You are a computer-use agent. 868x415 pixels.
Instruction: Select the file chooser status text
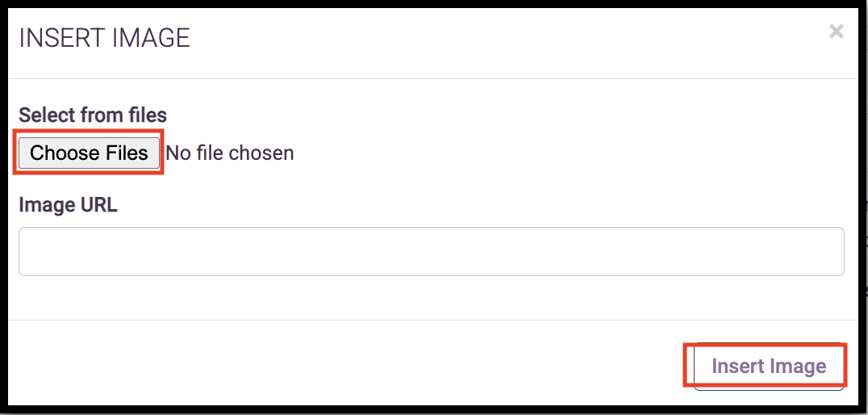click(230, 153)
